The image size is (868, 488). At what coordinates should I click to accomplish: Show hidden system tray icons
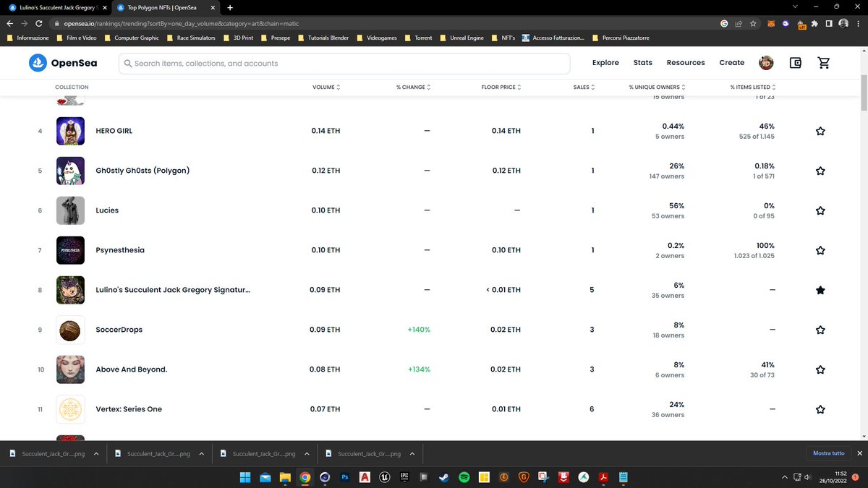[x=786, y=477]
